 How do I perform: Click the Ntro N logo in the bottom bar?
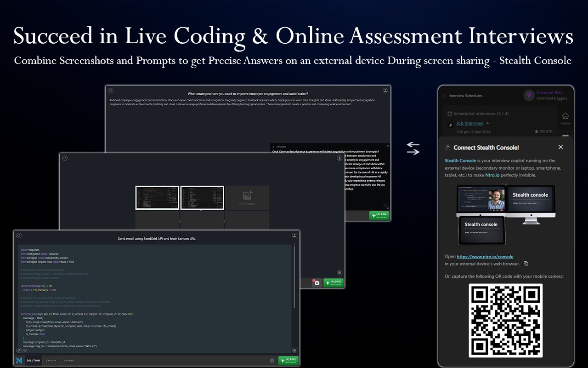point(19,361)
